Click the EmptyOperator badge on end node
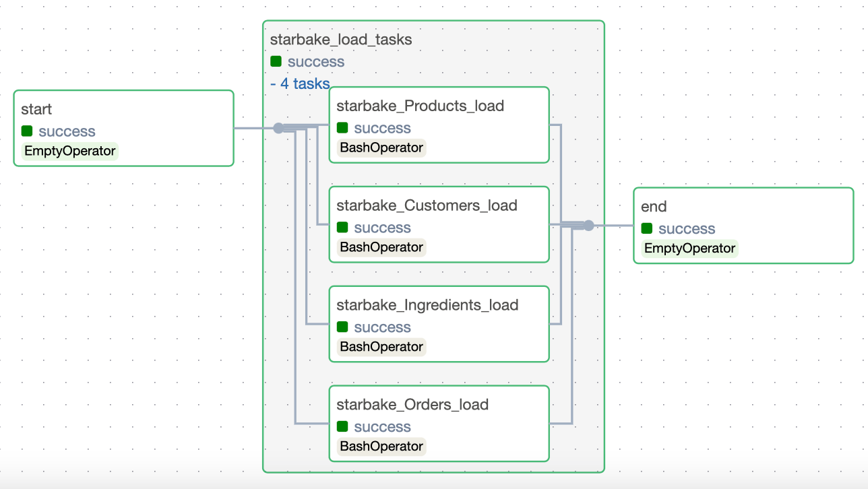 (x=689, y=248)
